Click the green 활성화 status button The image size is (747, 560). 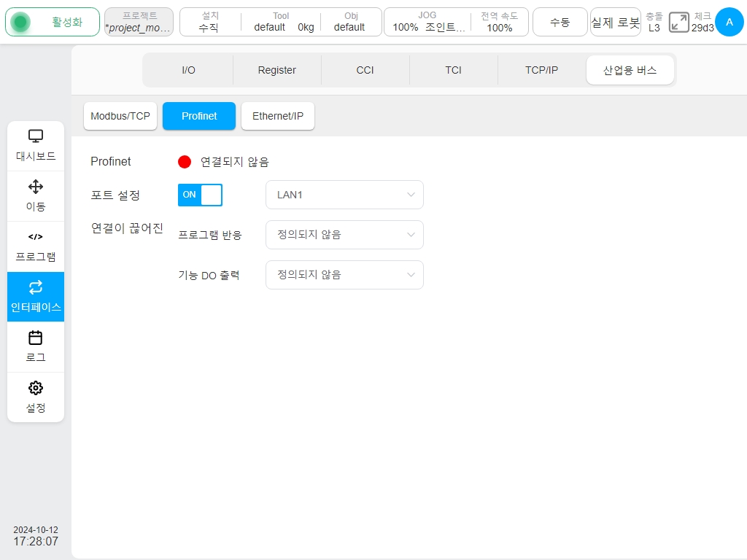pos(53,22)
